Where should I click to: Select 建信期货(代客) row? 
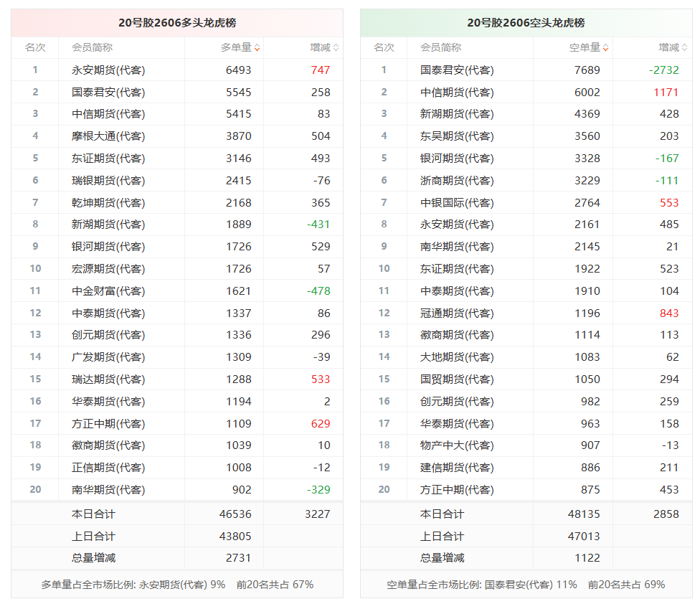(526, 468)
